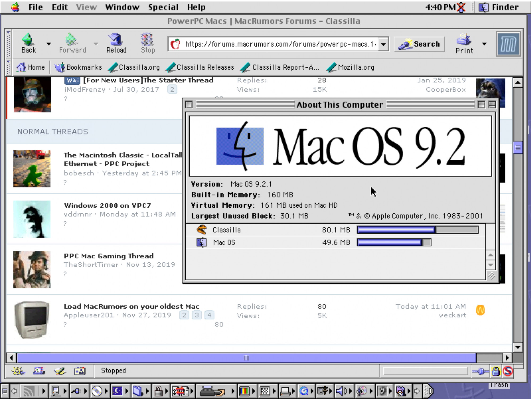Click the padlock security icon in status bar

[496, 371]
